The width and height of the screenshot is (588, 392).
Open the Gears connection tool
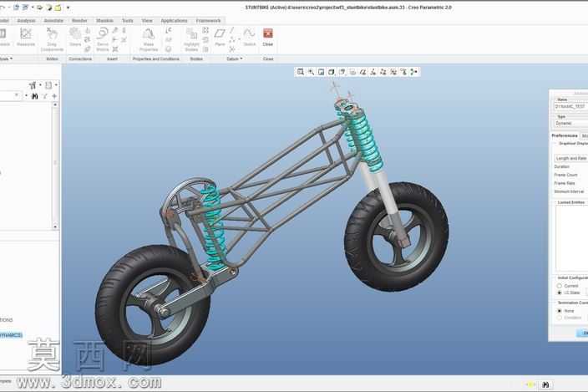[x=75, y=37]
